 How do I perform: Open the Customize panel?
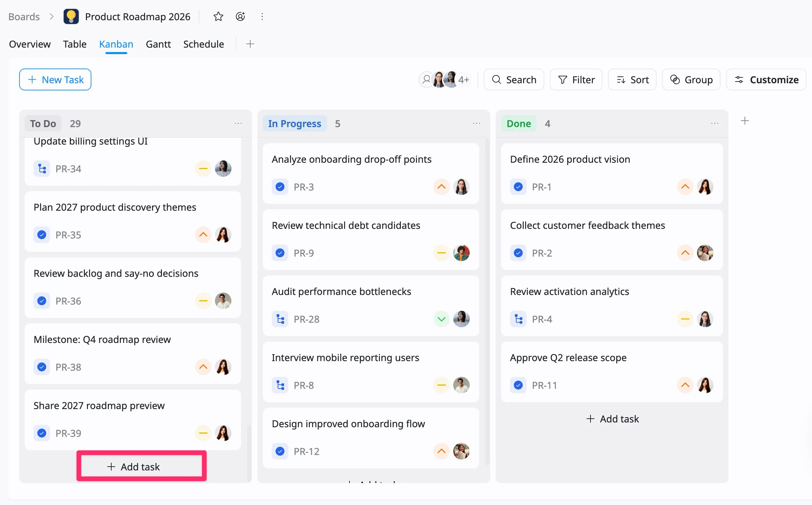coord(766,79)
